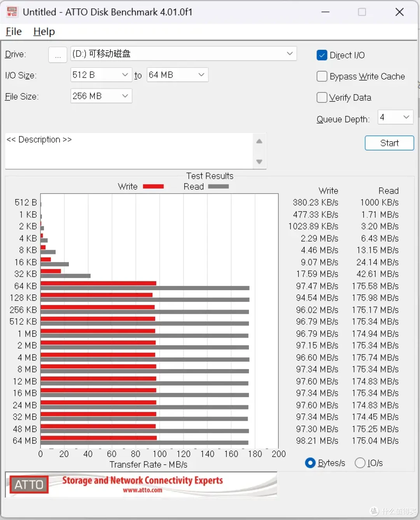The image size is (420, 520).
Task: Click the Read column header
Action: click(388, 191)
